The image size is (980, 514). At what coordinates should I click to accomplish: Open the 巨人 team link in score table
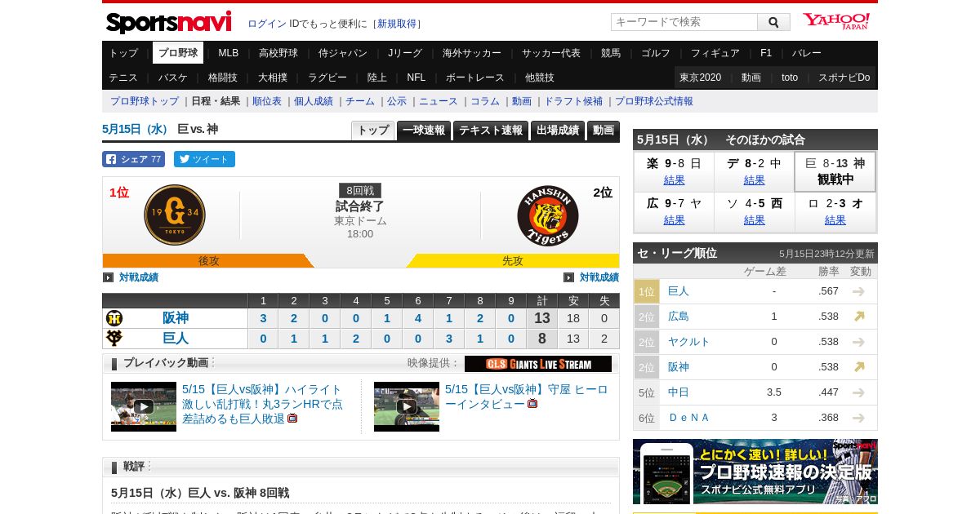[176, 339]
